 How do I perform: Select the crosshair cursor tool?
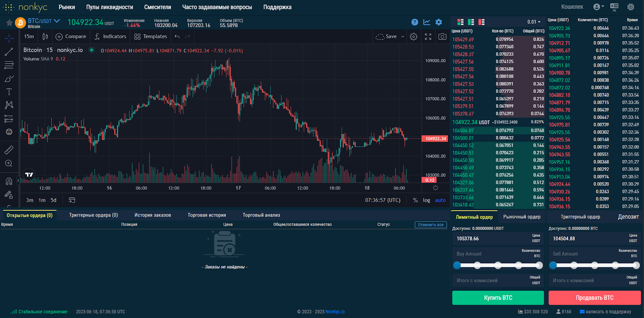9,38
